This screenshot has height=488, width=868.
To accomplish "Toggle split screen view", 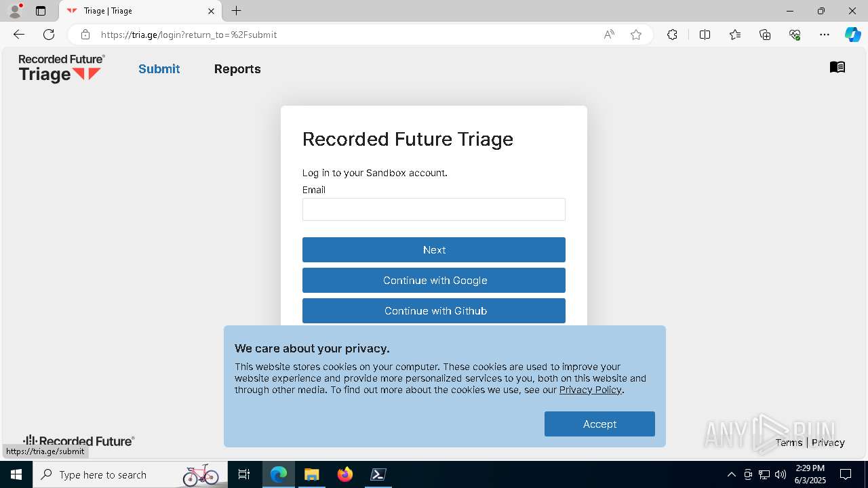I will pos(705,35).
